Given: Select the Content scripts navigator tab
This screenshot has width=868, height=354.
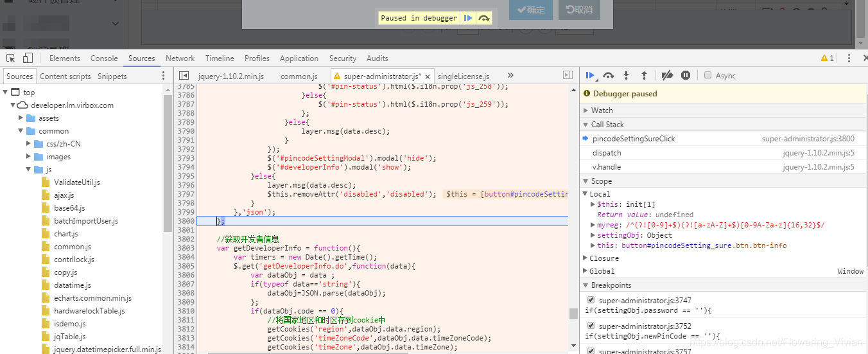Looking at the screenshot, I should click(x=65, y=76).
